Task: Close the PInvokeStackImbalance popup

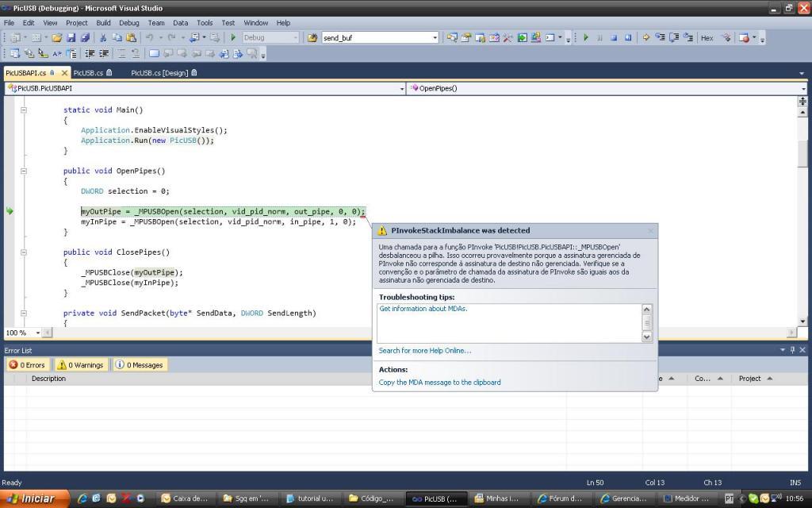Action: tap(651, 231)
